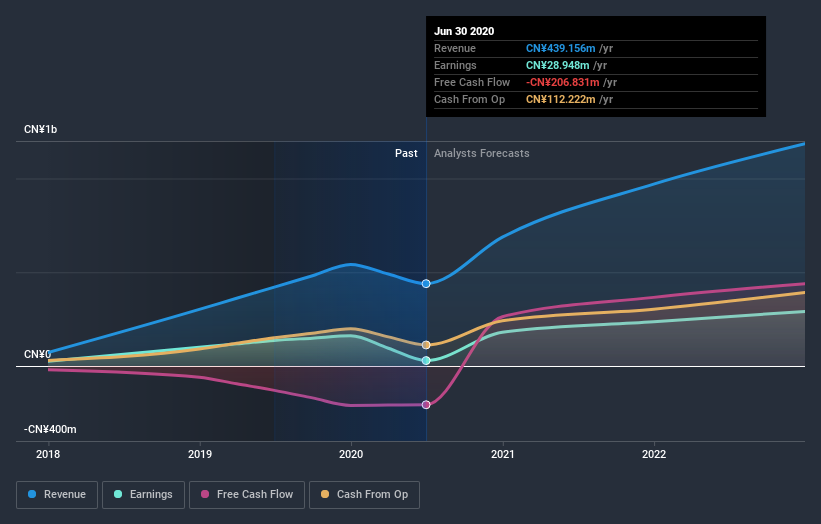Viewport: 821px width, 524px height.
Task: Toggle the Free Cash Flow legend button
Action: pyautogui.click(x=247, y=495)
